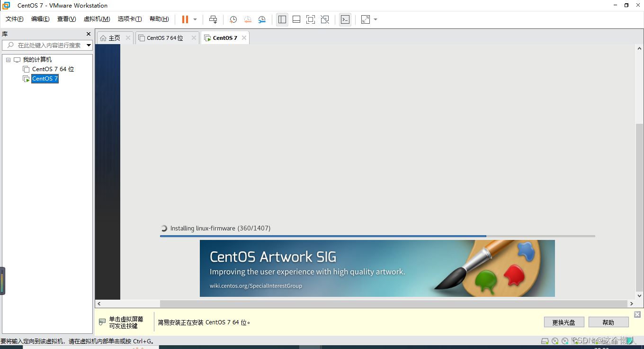Click the horizontal scrollbar left arrow
The height and width of the screenshot is (349, 644).
click(99, 303)
